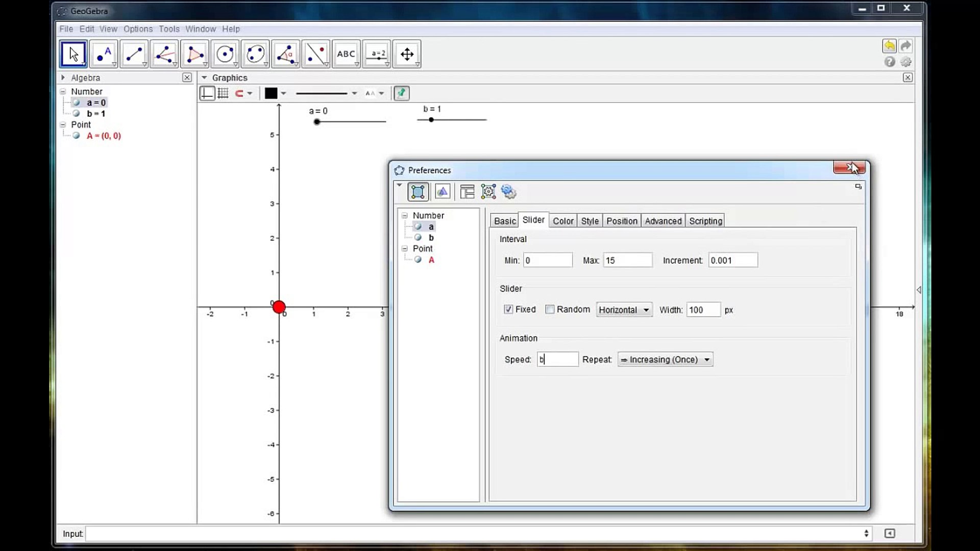This screenshot has width=980, height=551.
Task: Toggle visibility of point A in Algebra
Action: pyautogui.click(x=76, y=136)
